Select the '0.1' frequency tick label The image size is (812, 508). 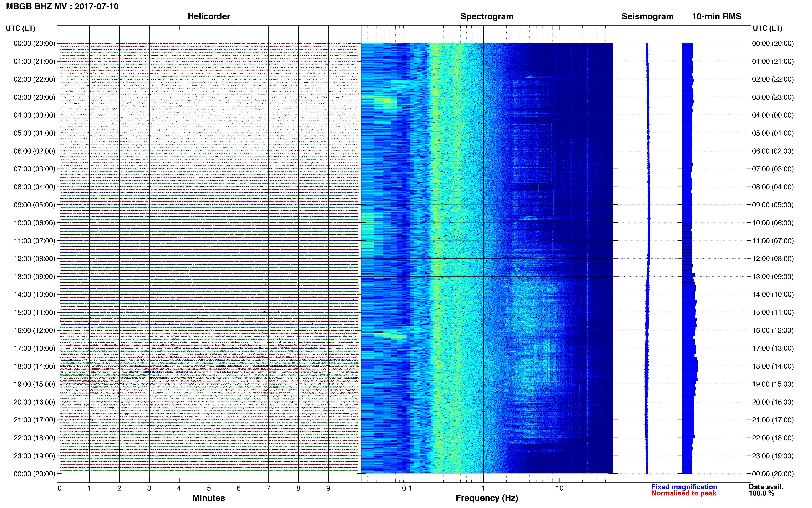coord(407,488)
